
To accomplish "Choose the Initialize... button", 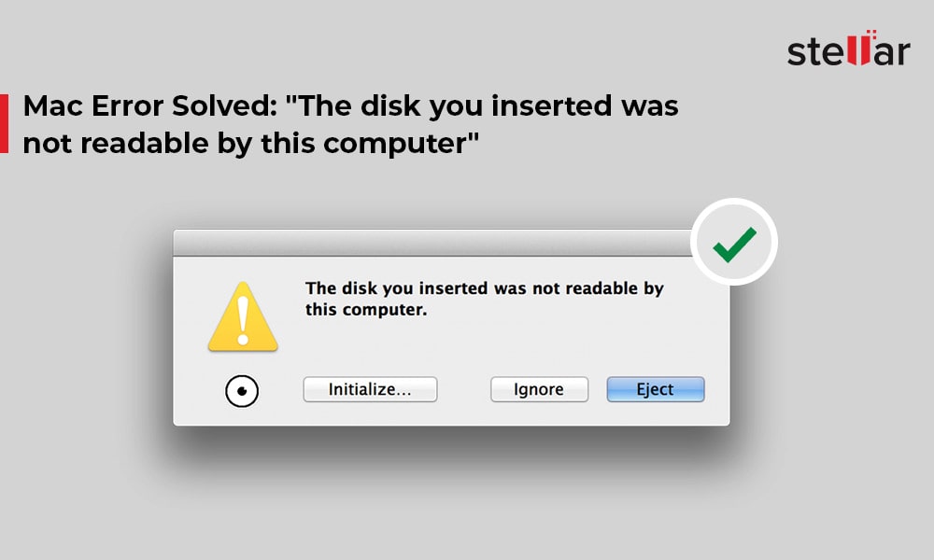I will click(x=370, y=389).
